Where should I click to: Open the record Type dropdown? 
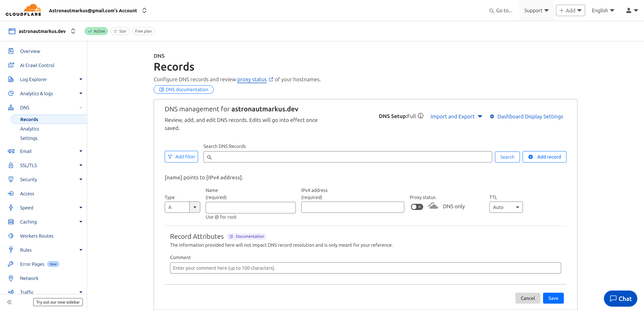[x=195, y=207]
